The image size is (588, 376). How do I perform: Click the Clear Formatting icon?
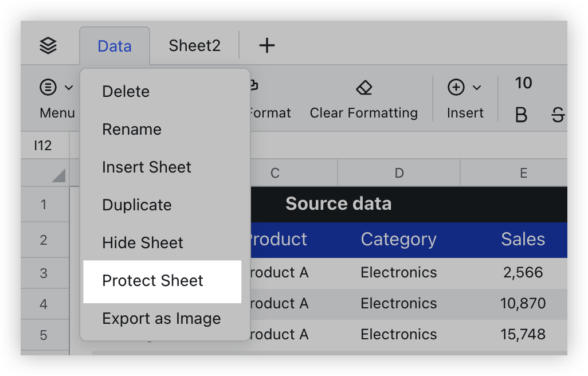pos(363,88)
